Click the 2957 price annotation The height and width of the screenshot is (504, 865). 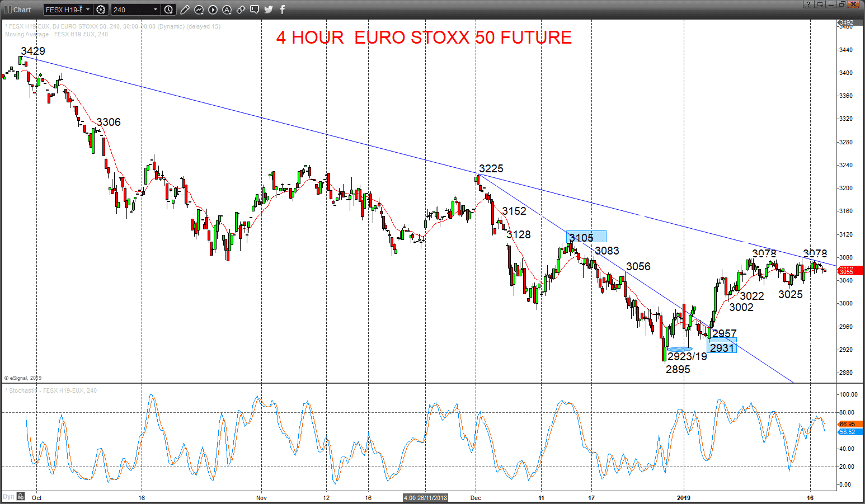pos(725,334)
